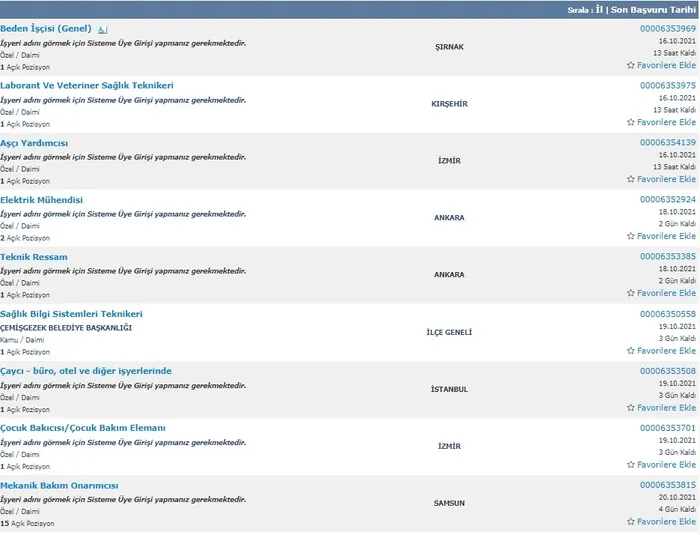Click the favorite star for the ŞIRNAK listing

click(630, 65)
